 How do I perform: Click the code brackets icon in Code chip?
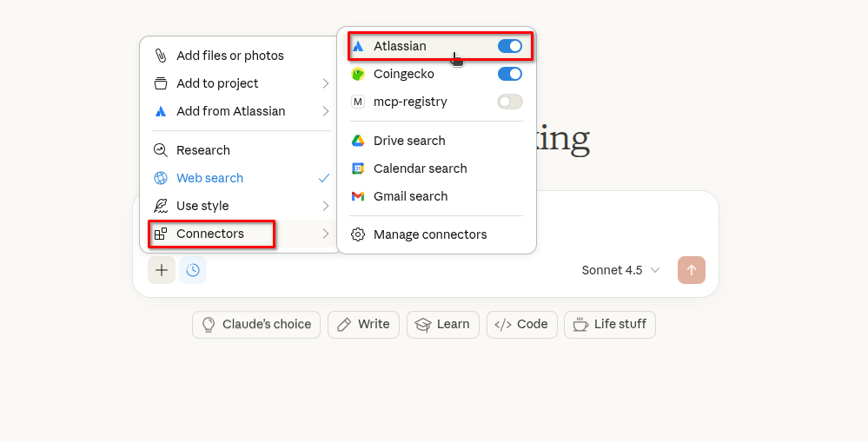point(503,324)
